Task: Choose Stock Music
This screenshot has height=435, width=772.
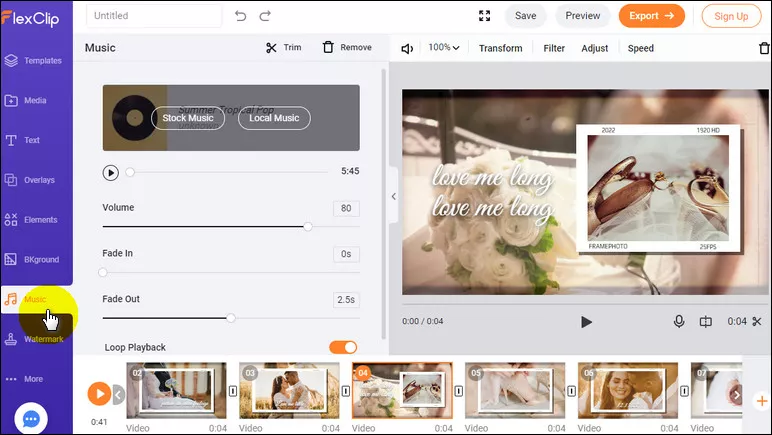Action: point(188,118)
